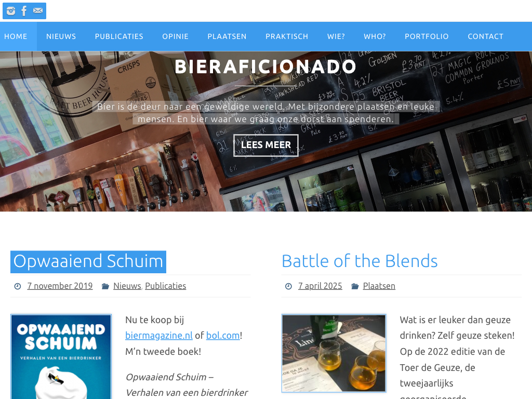Click the geuze glasses article thumbnail
The image size is (532, 399).
(x=334, y=353)
